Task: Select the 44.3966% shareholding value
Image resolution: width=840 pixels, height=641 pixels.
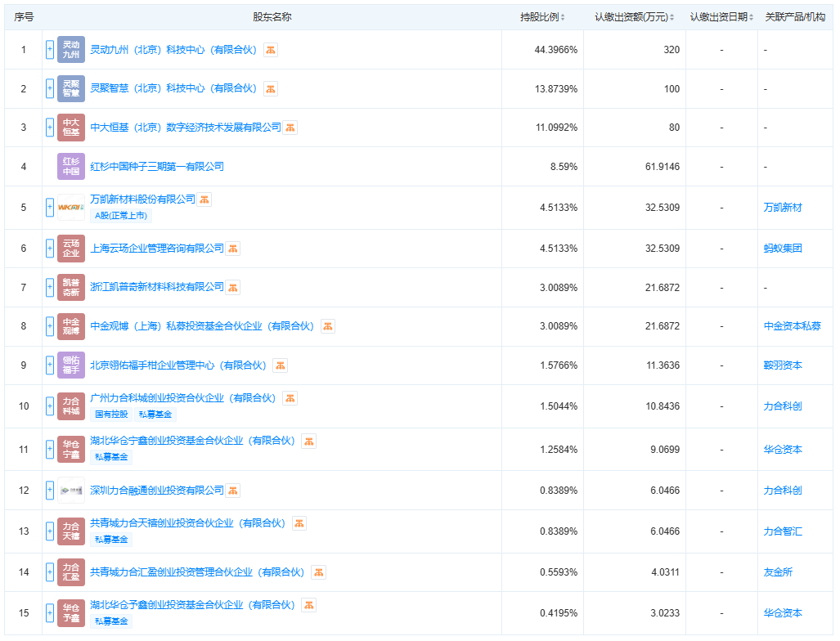Action: click(556, 50)
